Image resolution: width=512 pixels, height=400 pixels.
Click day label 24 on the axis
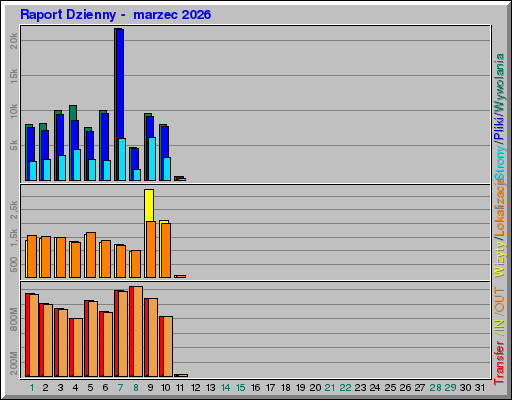coord(375,388)
